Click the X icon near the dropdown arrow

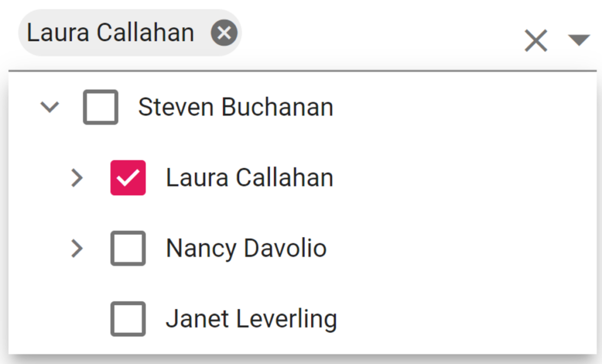pos(536,41)
